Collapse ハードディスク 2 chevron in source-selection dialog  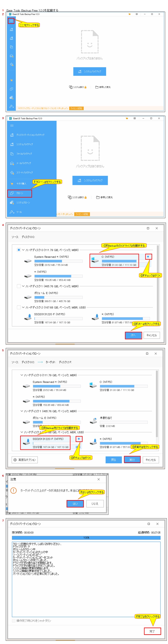point(23,307)
